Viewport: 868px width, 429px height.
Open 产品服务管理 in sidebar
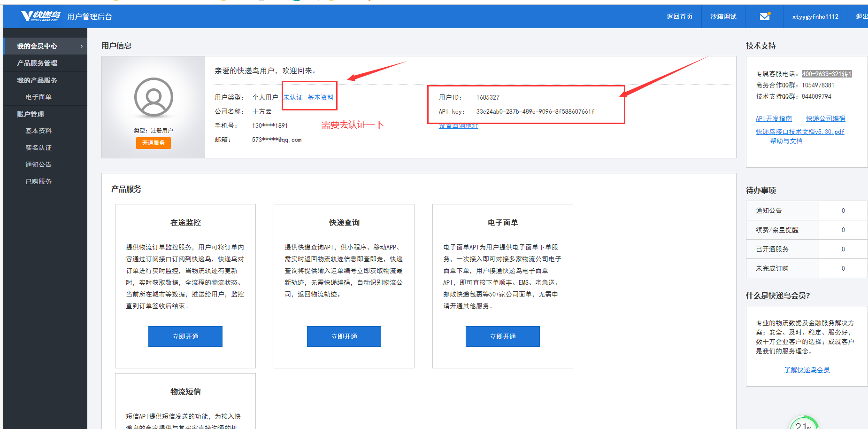coord(45,63)
